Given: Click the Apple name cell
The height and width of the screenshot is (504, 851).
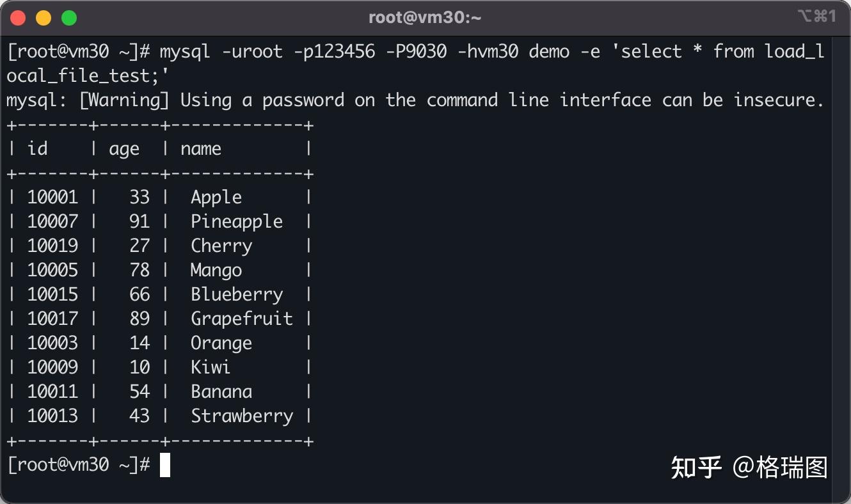Looking at the screenshot, I should point(216,198).
